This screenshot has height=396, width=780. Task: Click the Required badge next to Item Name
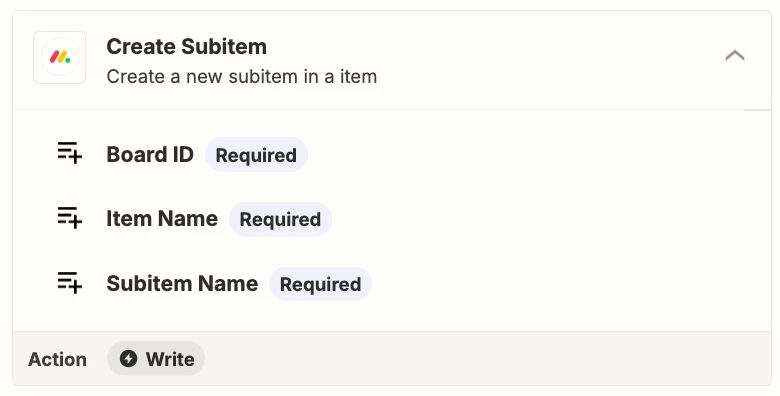click(280, 219)
